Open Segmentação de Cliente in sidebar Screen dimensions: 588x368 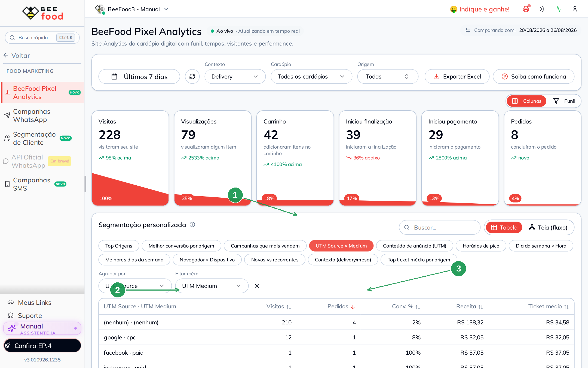[42, 138]
